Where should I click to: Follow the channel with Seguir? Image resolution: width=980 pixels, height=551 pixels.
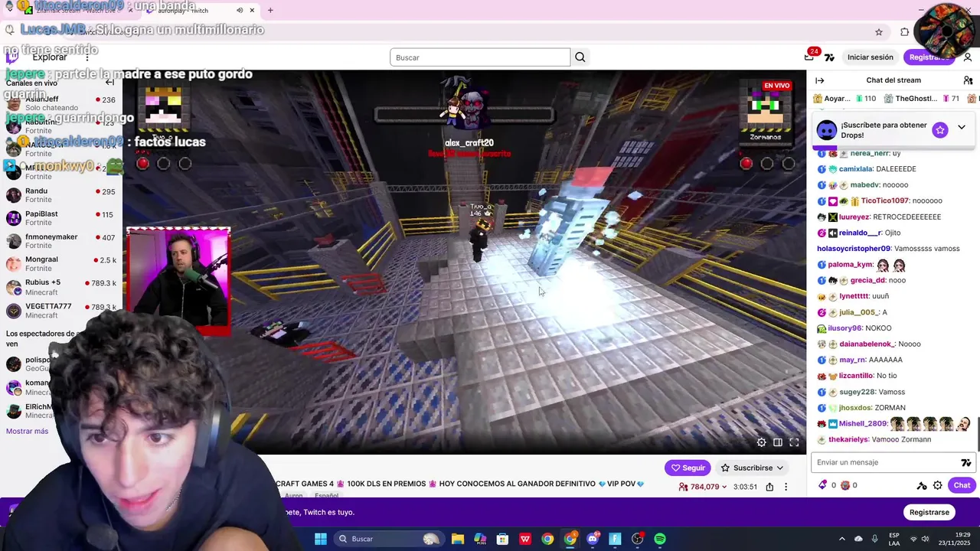[688, 468]
